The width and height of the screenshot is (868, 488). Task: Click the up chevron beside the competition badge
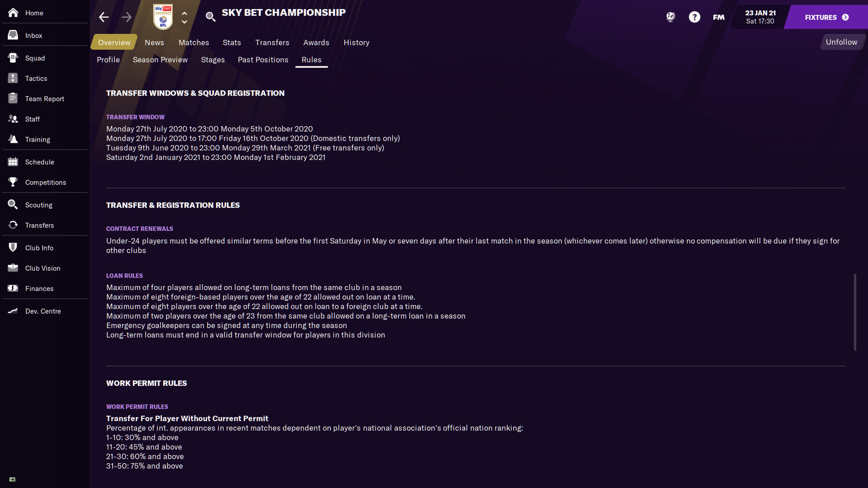[184, 13]
